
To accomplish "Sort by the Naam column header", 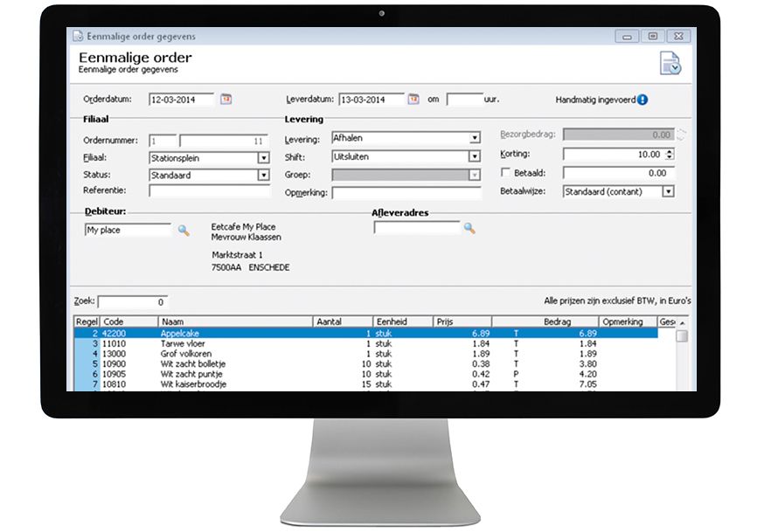I will click(235, 321).
